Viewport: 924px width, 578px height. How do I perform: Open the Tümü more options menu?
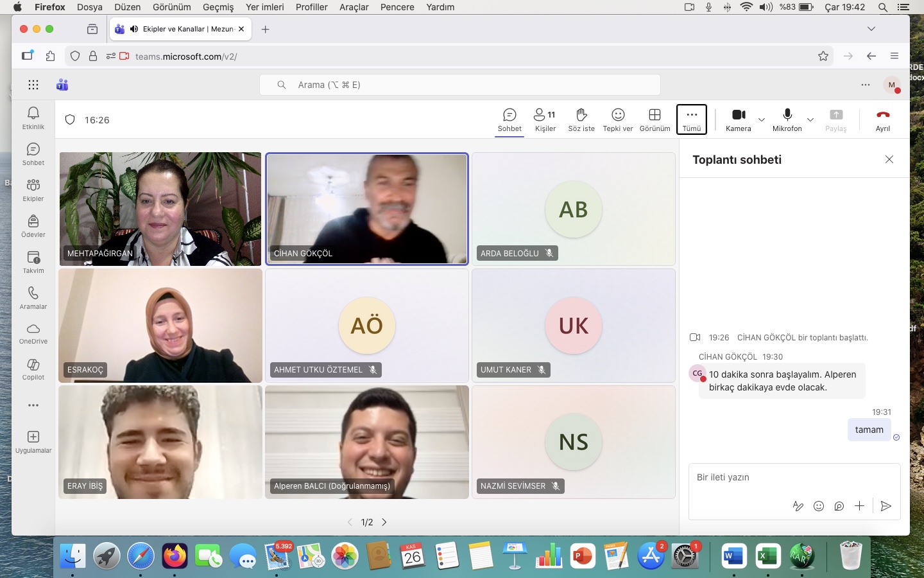691,119
